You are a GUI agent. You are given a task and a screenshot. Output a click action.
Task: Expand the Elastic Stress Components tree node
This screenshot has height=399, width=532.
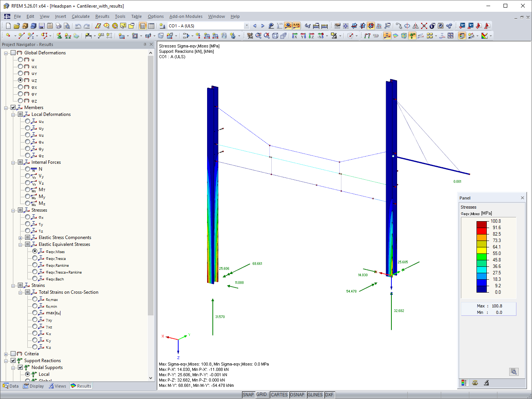[20, 238]
